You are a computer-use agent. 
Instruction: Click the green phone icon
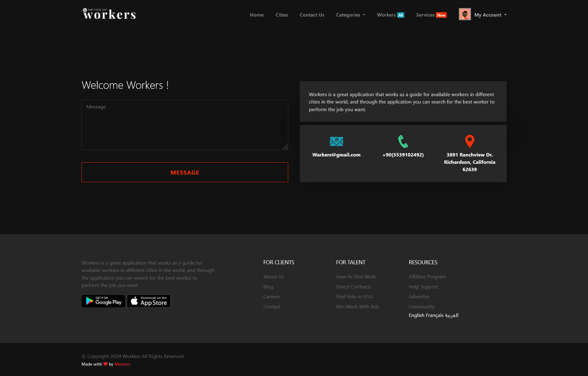(403, 141)
